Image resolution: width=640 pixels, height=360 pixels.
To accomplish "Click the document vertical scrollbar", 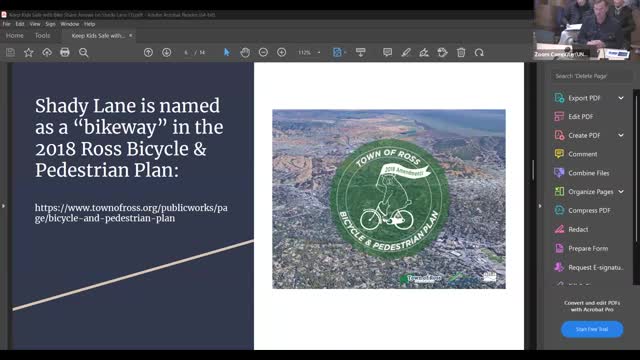I will (533, 170).
